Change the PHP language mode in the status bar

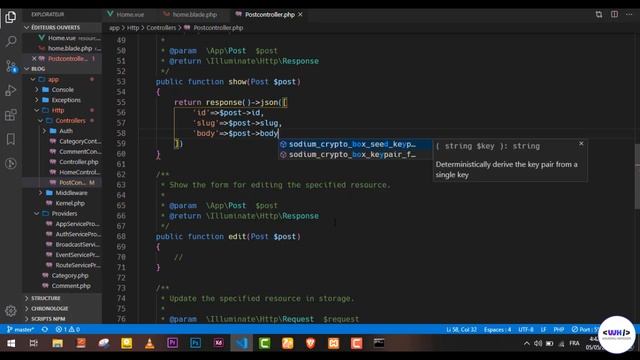click(559, 329)
